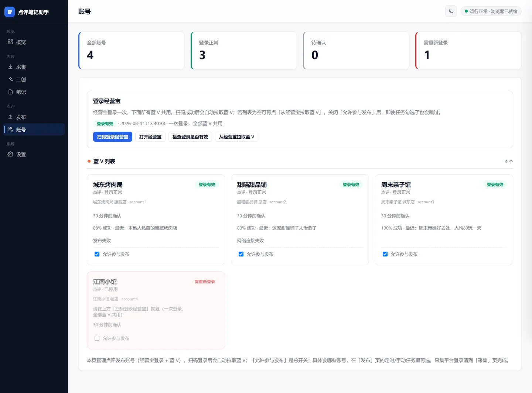Click the 甜喵甜品铺 card title
Screen dimensions: 532x393
[252, 185]
